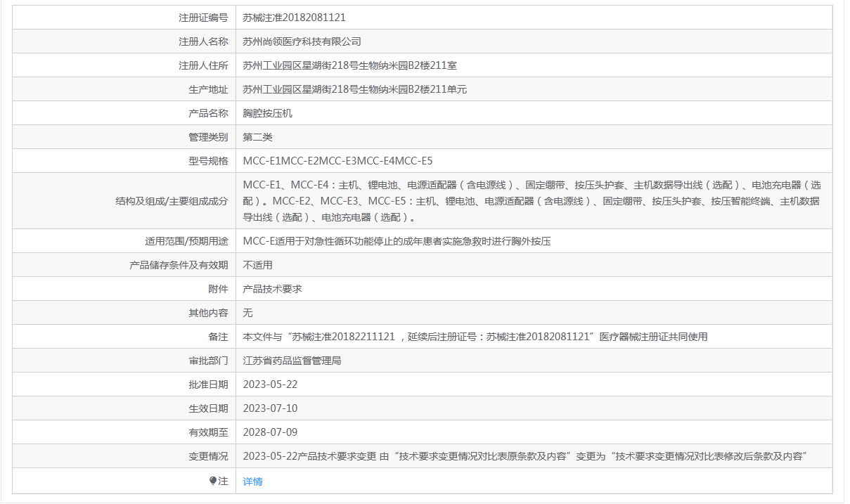Click the bulb icon beside 注
Screen dimensions: 850x504
213,481
